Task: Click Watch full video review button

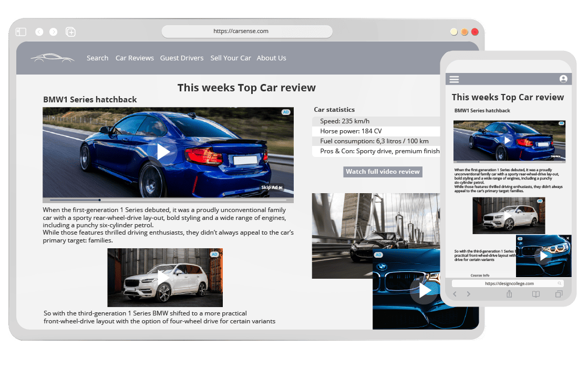Action: click(383, 172)
